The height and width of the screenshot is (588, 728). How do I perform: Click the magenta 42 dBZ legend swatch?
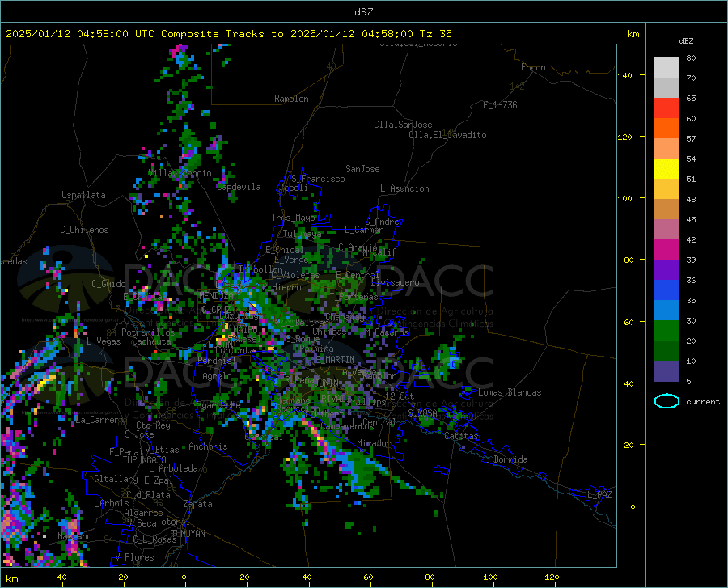pos(667,250)
